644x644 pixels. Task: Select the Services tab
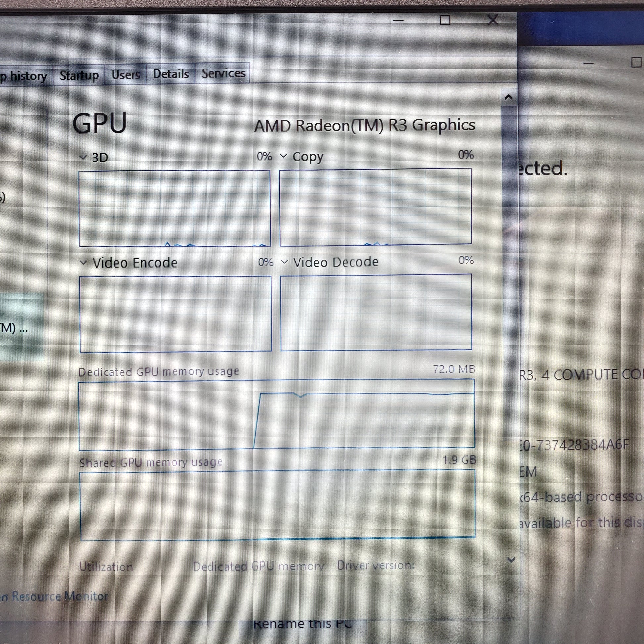point(223,73)
